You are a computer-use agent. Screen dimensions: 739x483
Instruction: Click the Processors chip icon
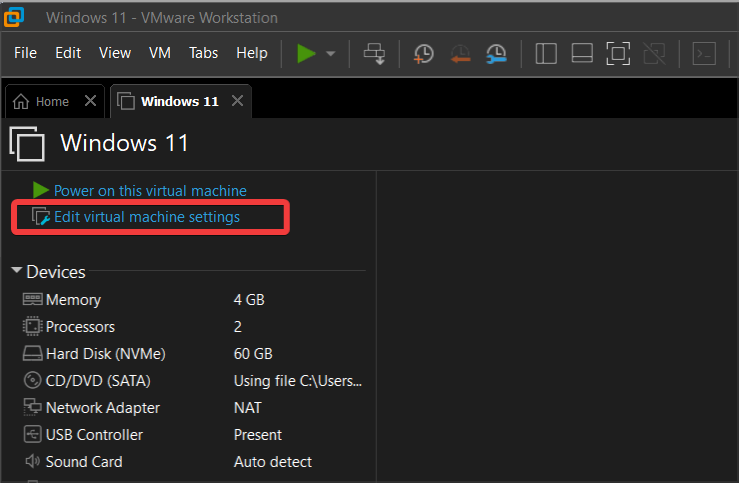pos(33,326)
